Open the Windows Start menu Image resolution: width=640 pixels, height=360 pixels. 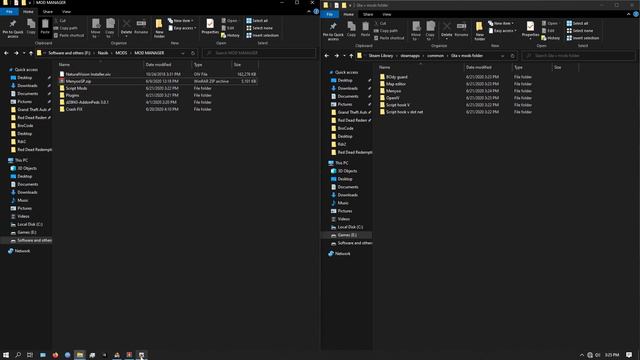pyautogui.click(x=6, y=355)
